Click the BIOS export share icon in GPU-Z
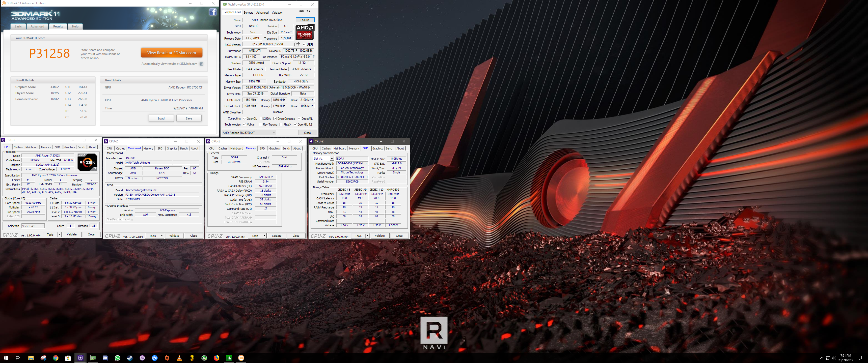The image size is (868, 363). pos(297,44)
